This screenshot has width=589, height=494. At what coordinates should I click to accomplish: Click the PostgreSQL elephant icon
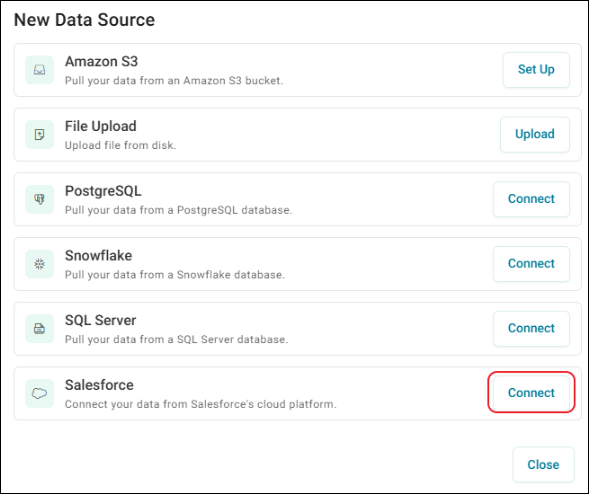[x=39, y=199]
